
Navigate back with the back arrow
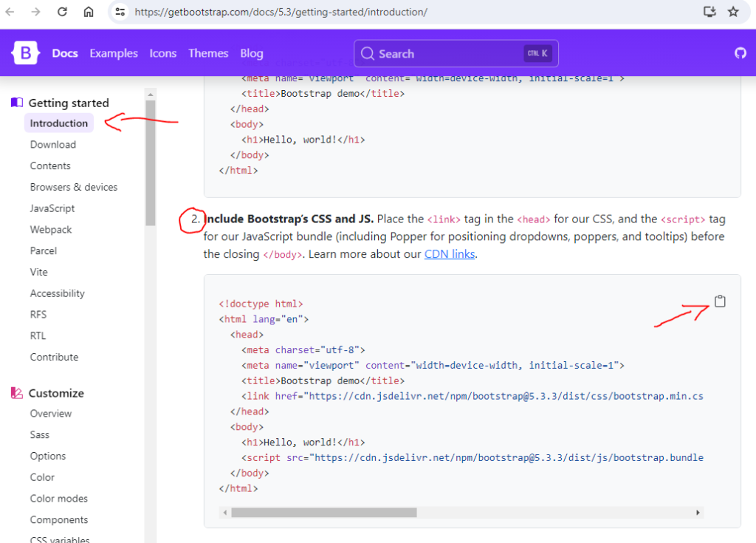(x=10, y=12)
